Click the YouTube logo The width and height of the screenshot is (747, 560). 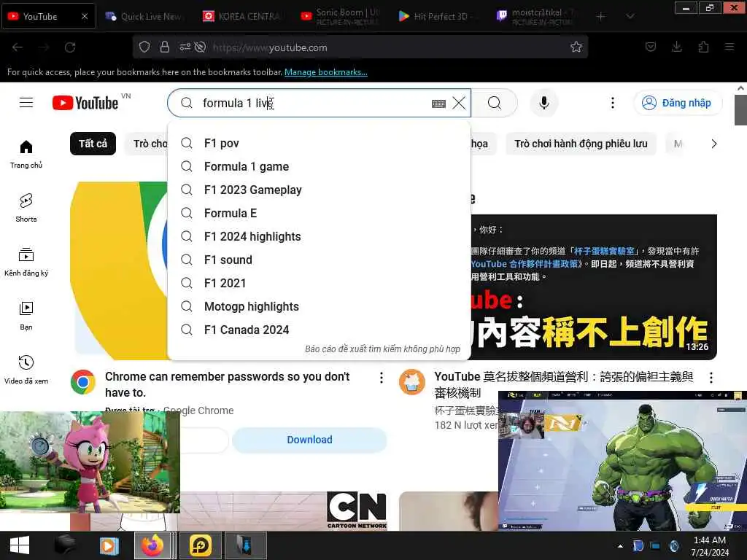tap(86, 103)
